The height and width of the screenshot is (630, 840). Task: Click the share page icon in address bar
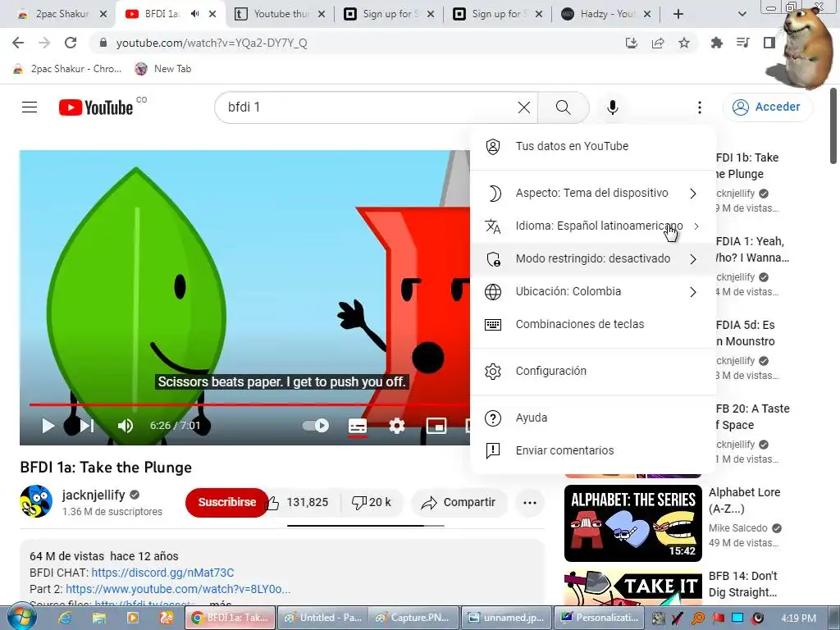[658, 43]
